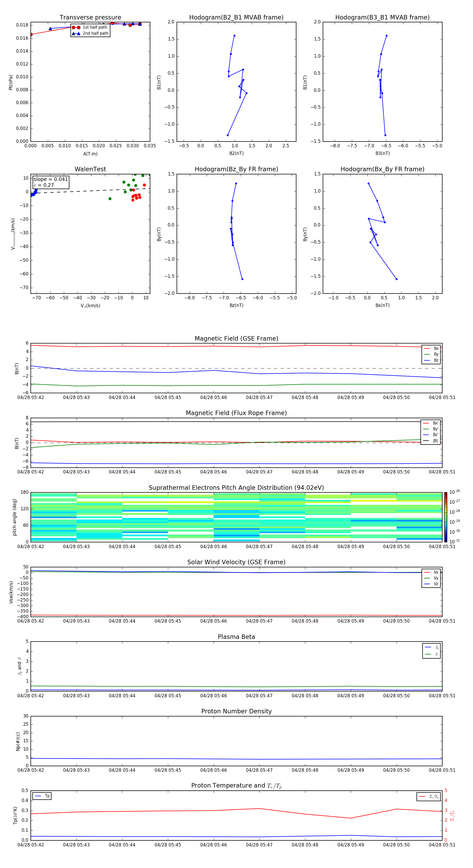Select the "2nd half path" legend entry

90,33
